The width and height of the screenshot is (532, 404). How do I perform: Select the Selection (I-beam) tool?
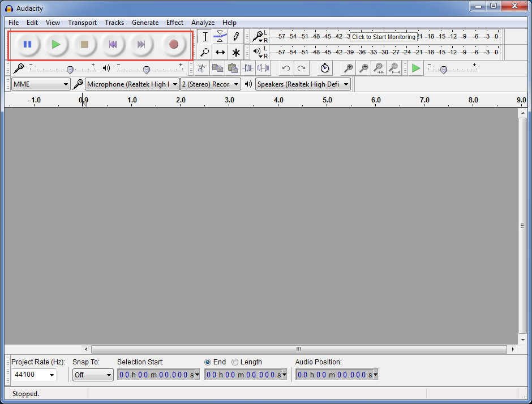coord(205,37)
